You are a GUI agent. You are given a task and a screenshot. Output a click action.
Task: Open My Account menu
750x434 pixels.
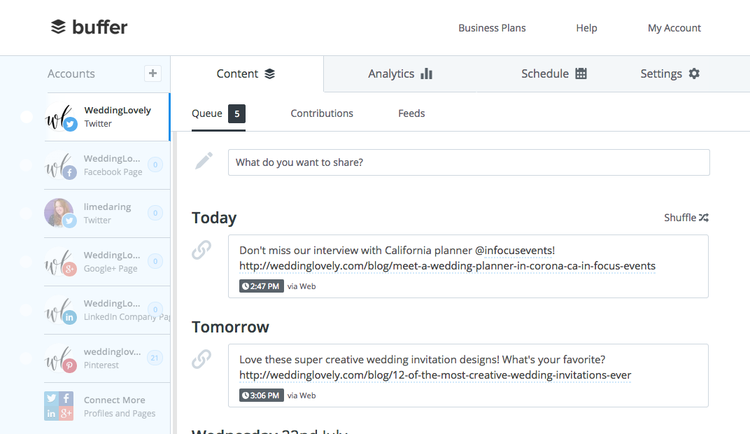click(x=674, y=28)
